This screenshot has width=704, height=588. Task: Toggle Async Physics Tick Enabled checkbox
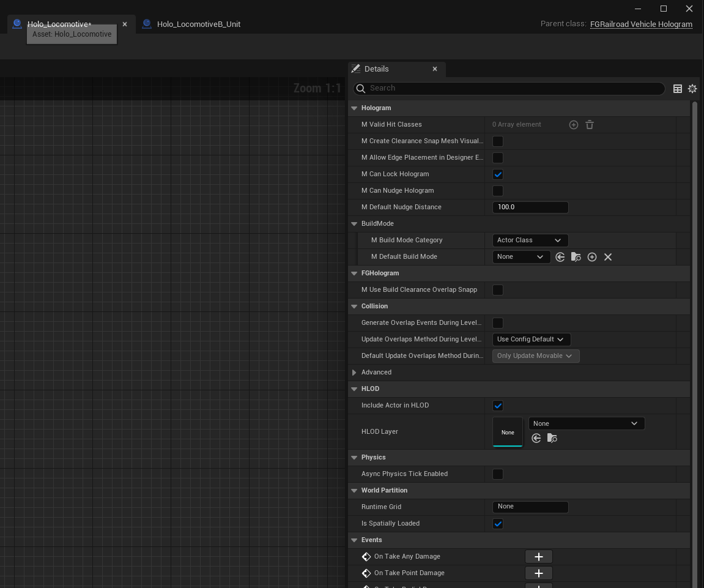click(x=498, y=474)
